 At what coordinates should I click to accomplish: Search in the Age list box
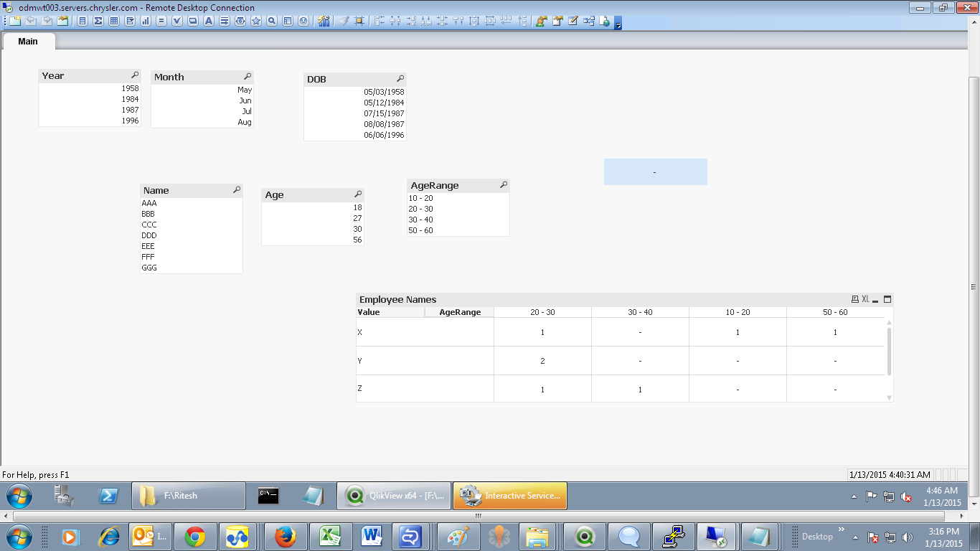tap(358, 194)
